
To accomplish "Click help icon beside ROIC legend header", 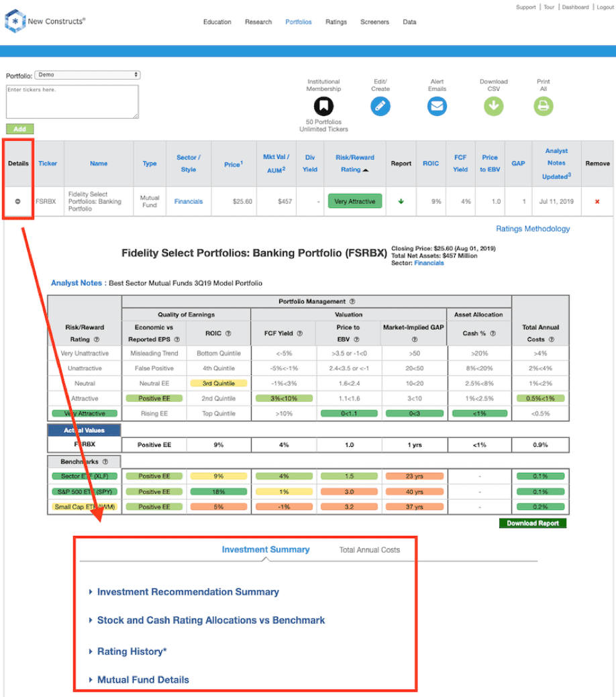I will pyautogui.click(x=228, y=333).
